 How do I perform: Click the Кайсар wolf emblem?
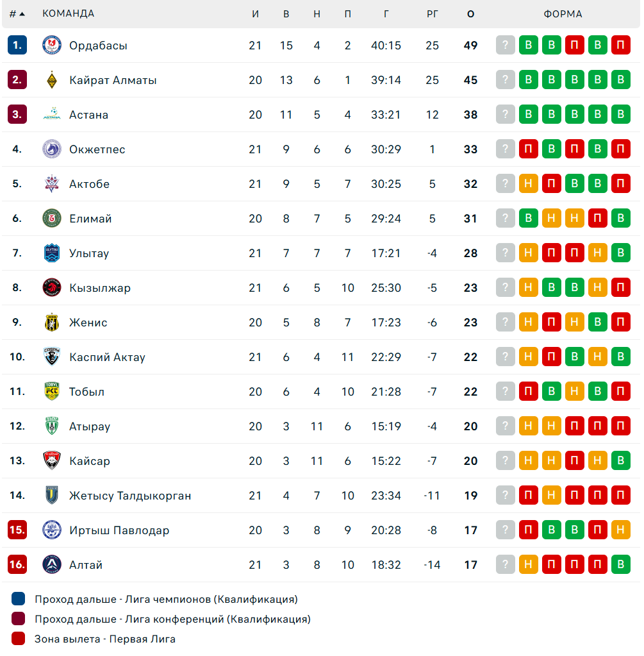point(52,460)
